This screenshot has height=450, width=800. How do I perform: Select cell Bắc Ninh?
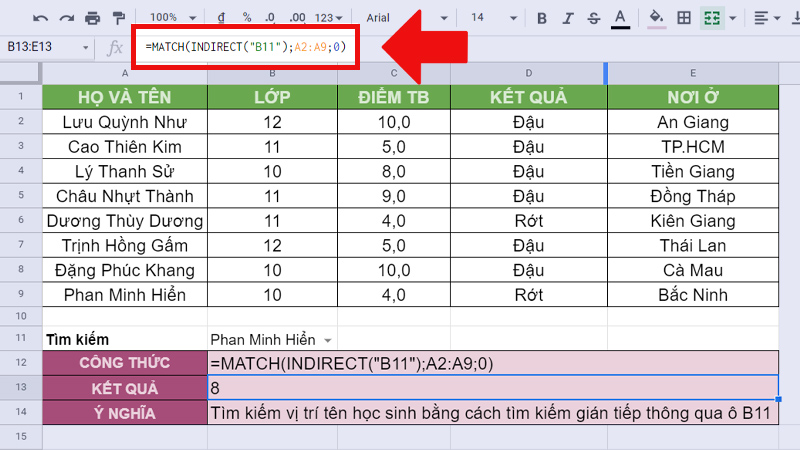click(693, 294)
